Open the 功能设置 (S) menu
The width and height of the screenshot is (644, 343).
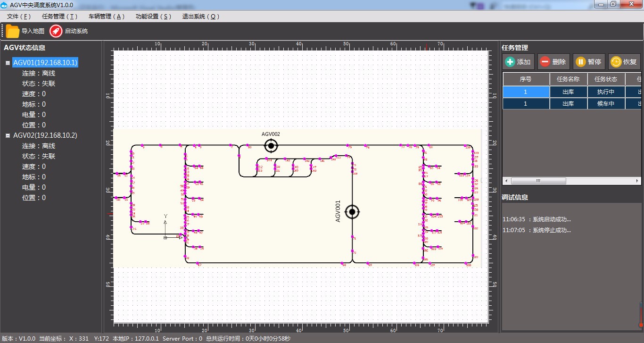point(153,17)
